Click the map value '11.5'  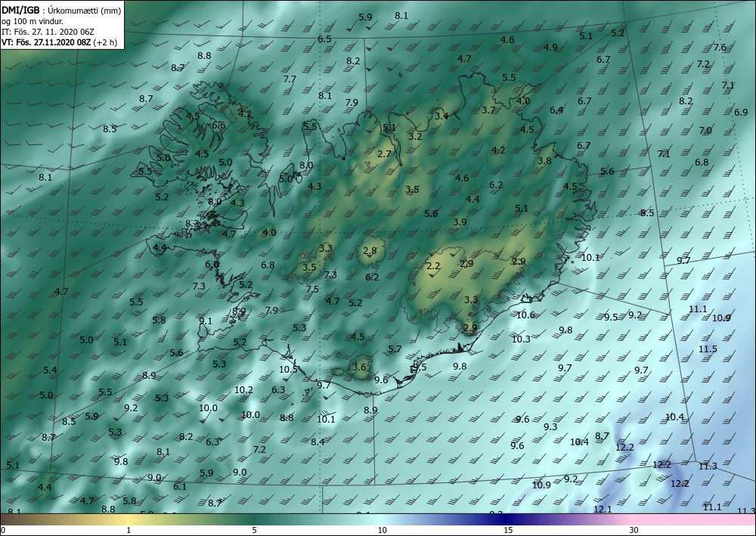(708, 349)
